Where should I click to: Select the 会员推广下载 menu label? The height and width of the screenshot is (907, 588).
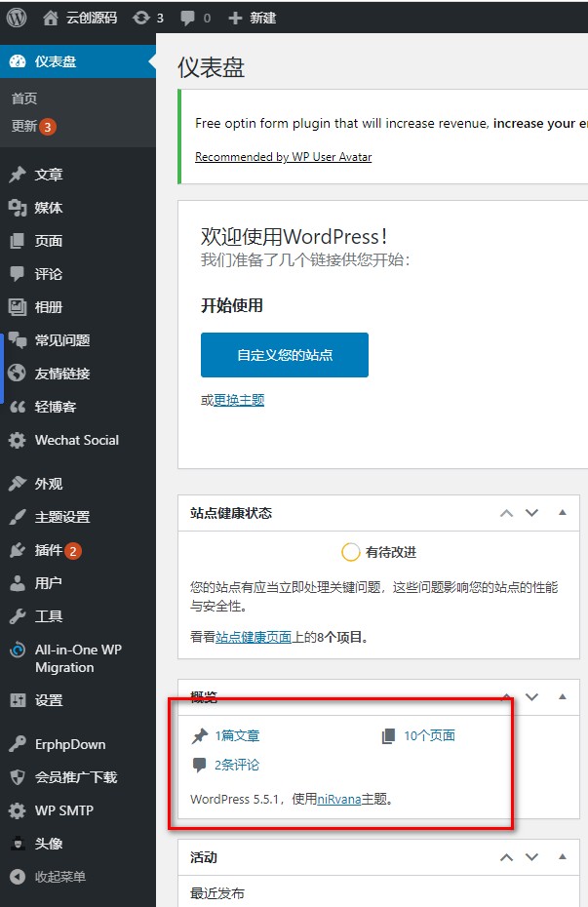pyautogui.click(x=76, y=777)
